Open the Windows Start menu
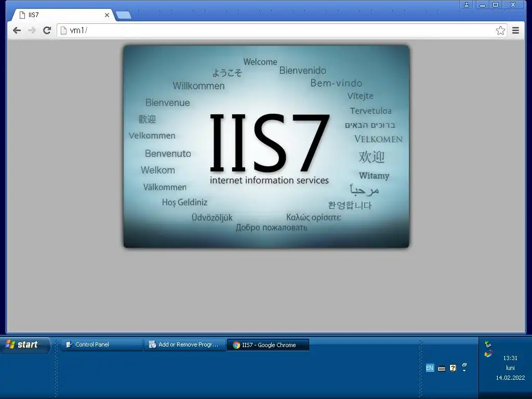Screen dimensions: 532x399 coord(25,345)
